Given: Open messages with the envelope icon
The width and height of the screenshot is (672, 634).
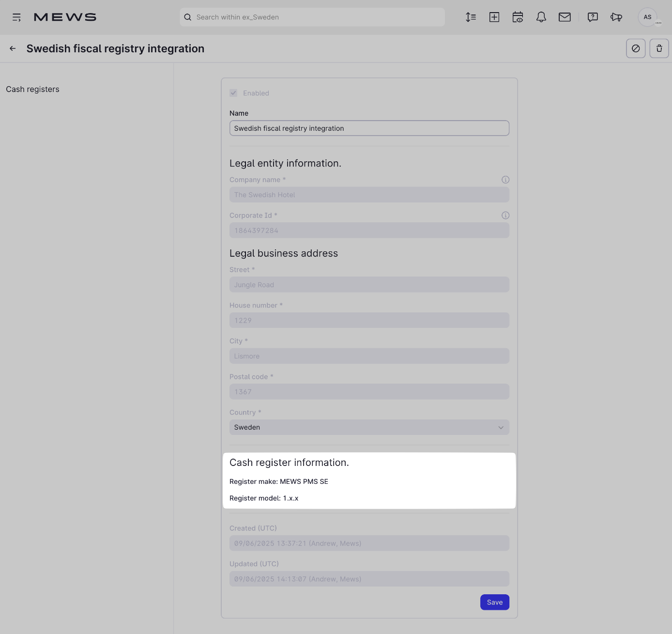Looking at the screenshot, I should click(x=565, y=17).
